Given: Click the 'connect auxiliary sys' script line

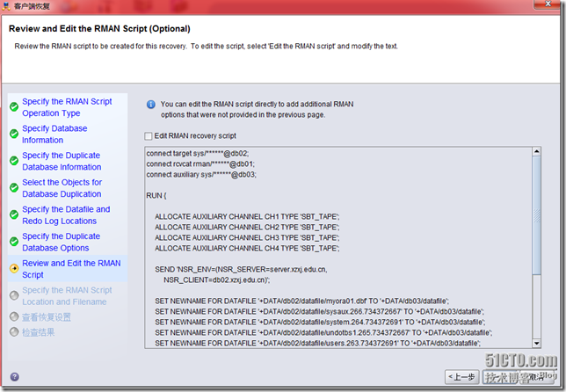Looking at the screenshot, I should coord(201,174).
